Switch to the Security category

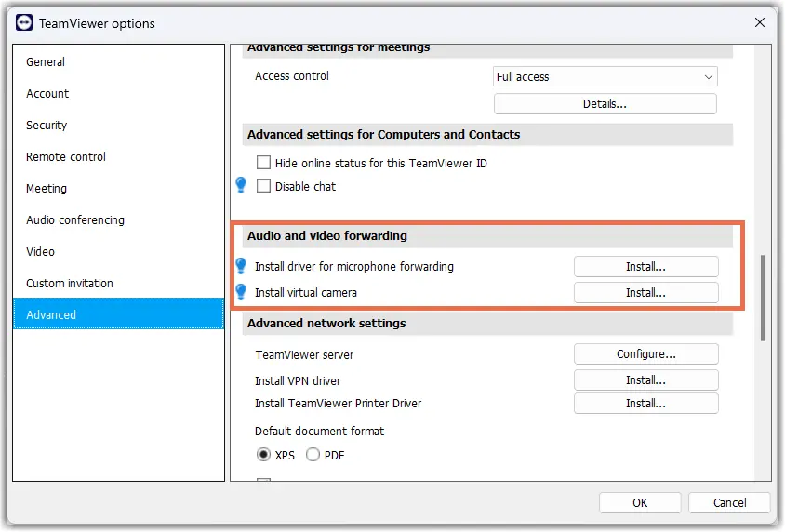[x=119, y=126]
